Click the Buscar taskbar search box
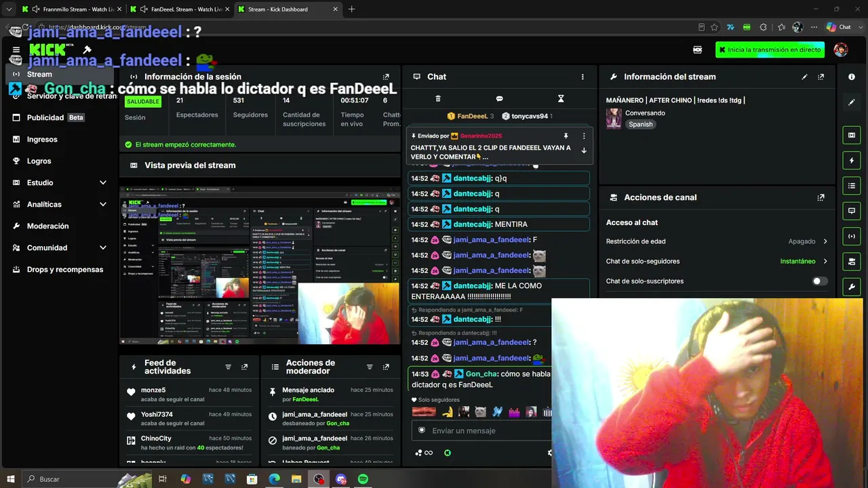This screenshot has height=488, width=868. pos(88,479)
